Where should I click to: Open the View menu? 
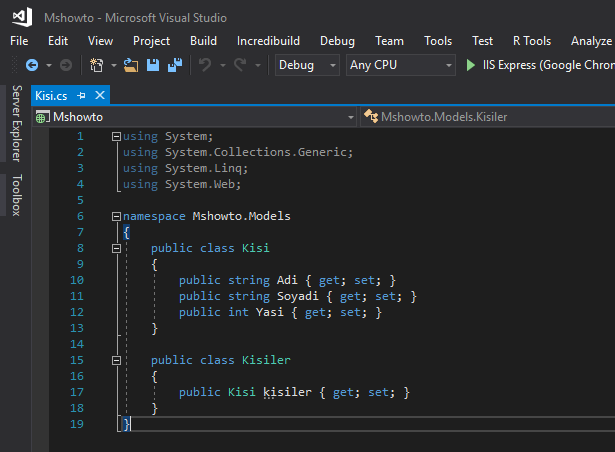pyautogui.click(x=100, y=41)
